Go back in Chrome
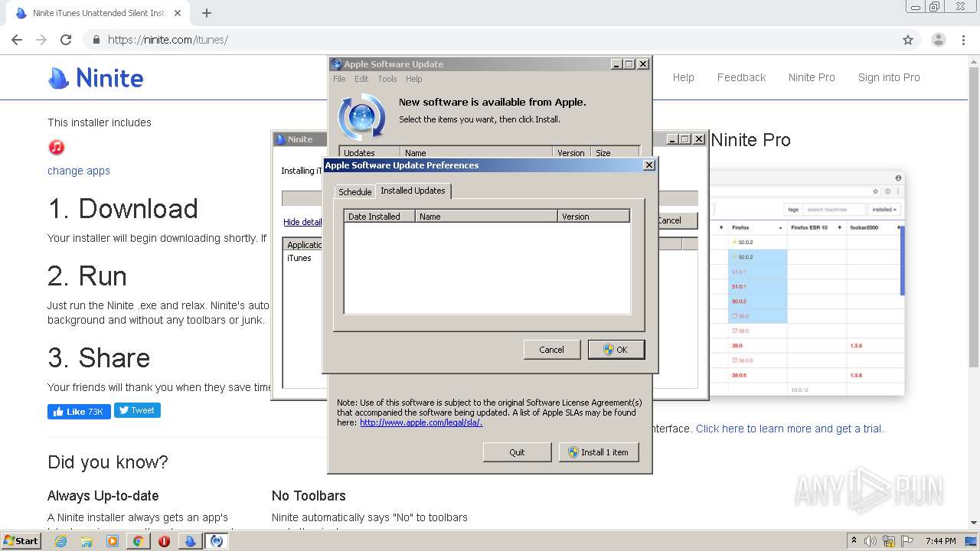Viewport: 980px width, 551px height. pyautogui.click(x=17, y=40)
